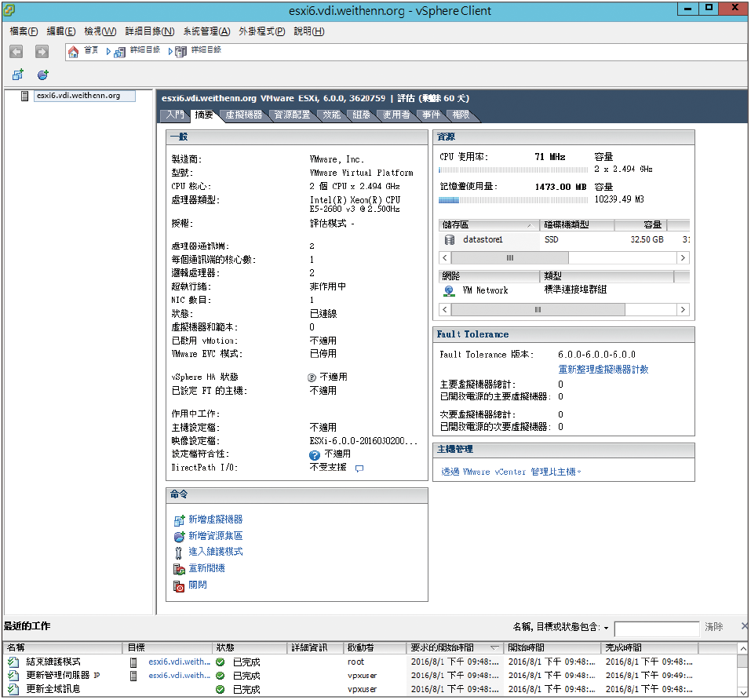
Task: Click datastore list horizontal scrollbar thumb
Action: (509, 258)
